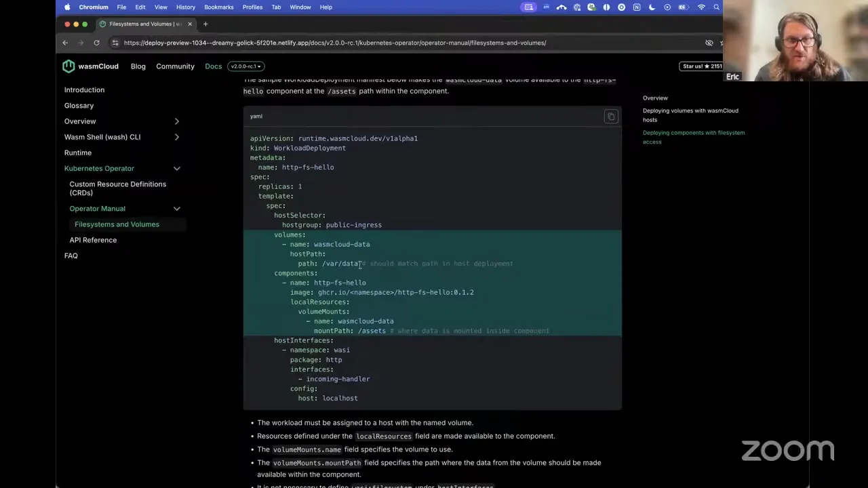This screenshot has height=488, width=868.
Task: Click the Notion menu bar icon
Action: pos(637,7)
